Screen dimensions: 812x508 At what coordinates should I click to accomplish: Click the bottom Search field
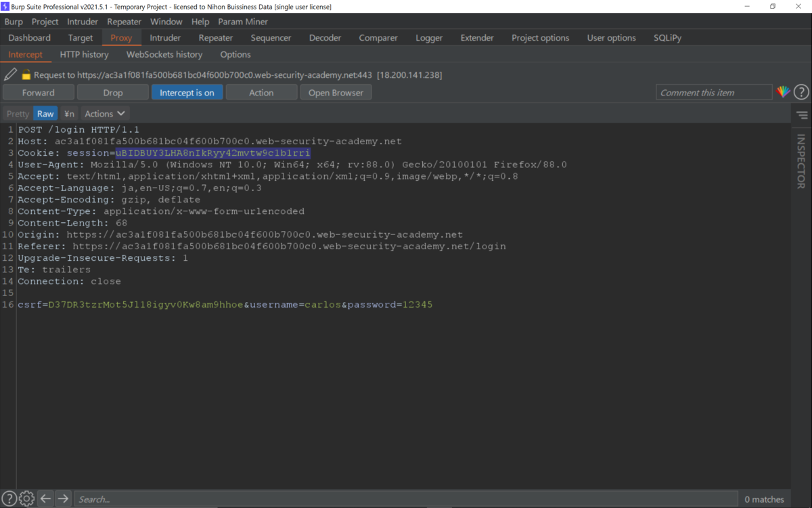pyautogui.click(x=405, y=499)
